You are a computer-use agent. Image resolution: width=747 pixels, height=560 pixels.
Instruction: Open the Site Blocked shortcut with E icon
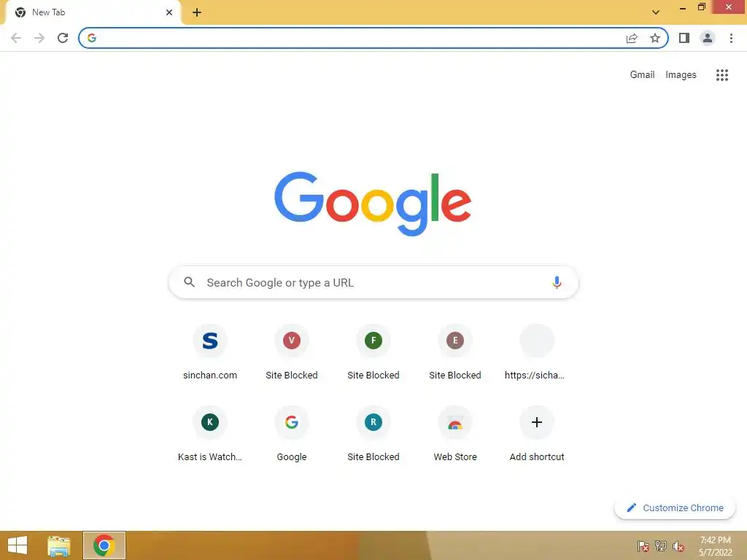tap(455, 352)
